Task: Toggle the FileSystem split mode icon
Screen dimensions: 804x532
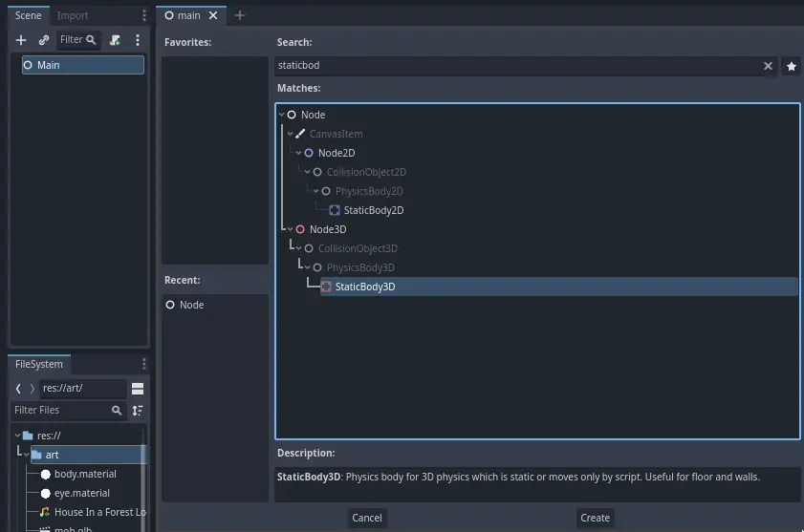Action: tap(138, 389)
